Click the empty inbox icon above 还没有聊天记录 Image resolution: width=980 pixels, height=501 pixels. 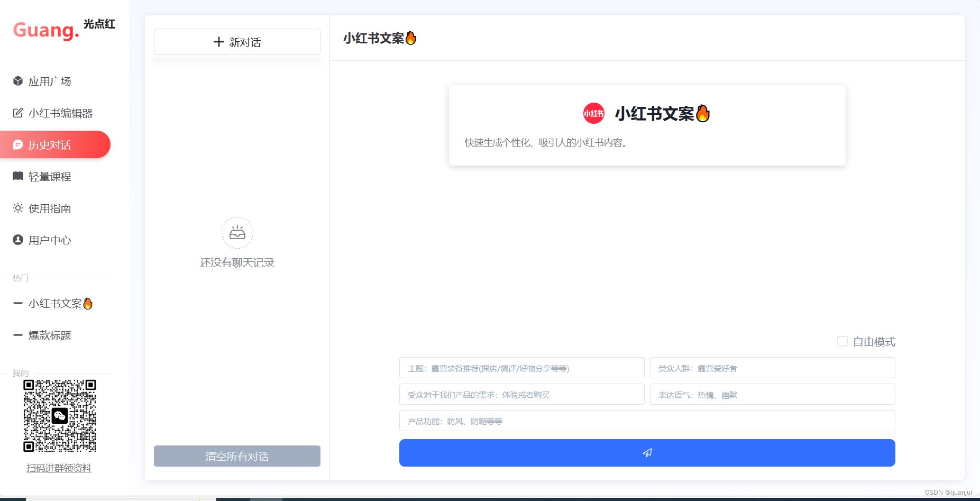[237, 233]
